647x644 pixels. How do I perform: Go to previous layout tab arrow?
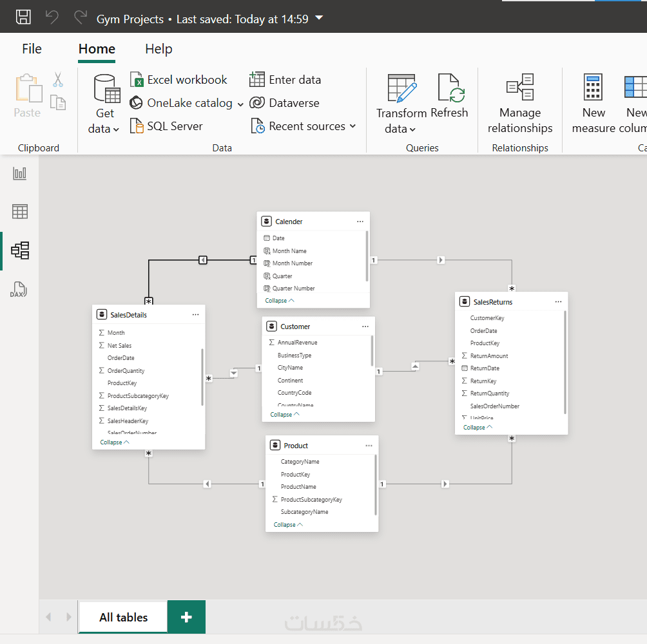point(49,617)
